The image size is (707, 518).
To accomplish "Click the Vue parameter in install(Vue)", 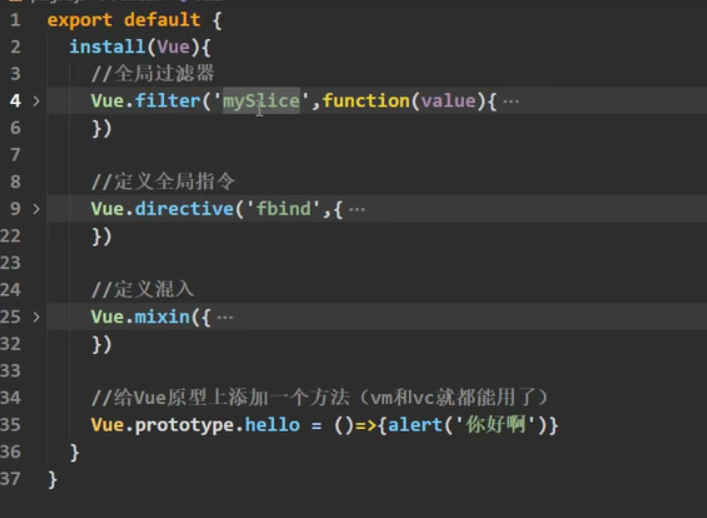I will click(174, 47).
